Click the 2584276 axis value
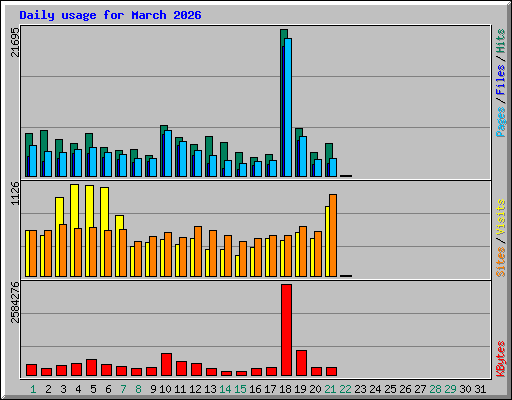This screenshot has height=400, width=512. tap(15, 303)
